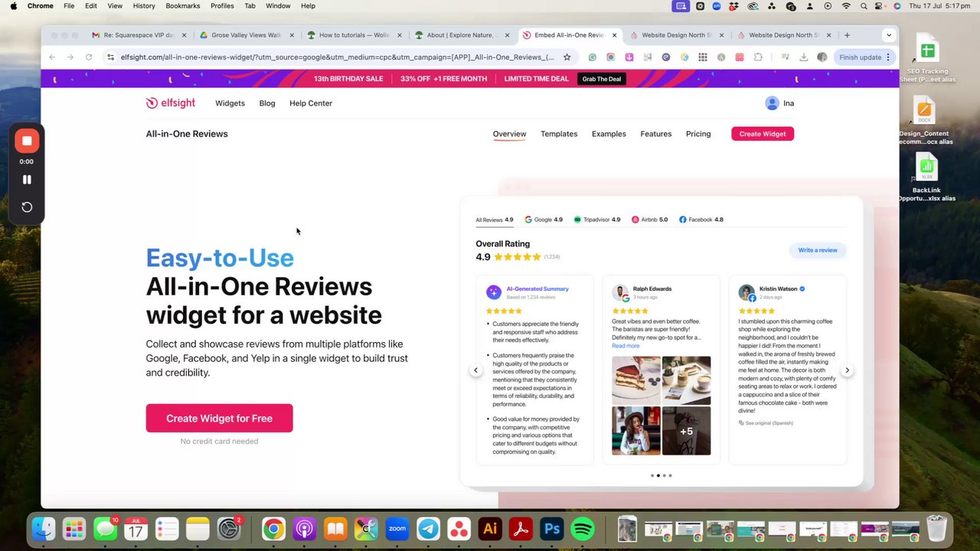Screen dimensions: 980x551
Task: Select the Google 4.9 reviews tab
Action: click(544, 220)
